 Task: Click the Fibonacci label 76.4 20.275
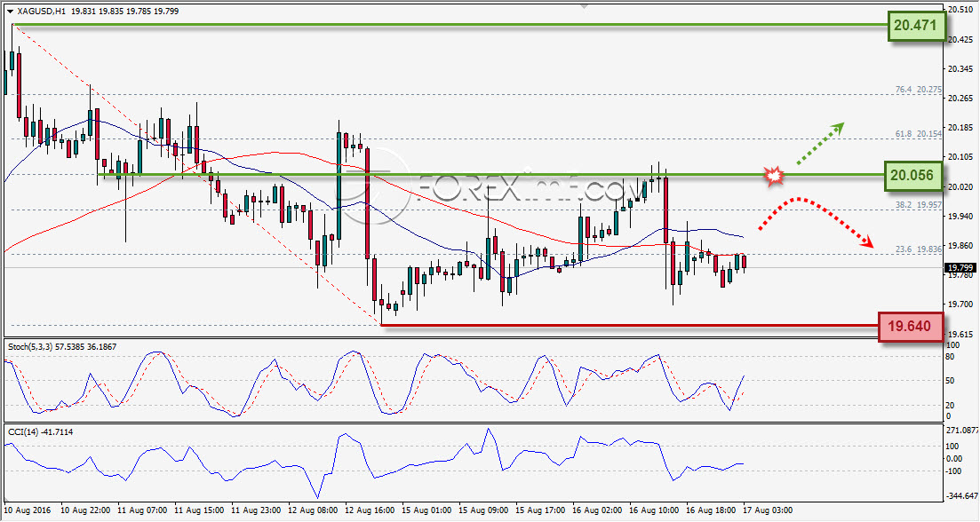click(x=918, y=90)
